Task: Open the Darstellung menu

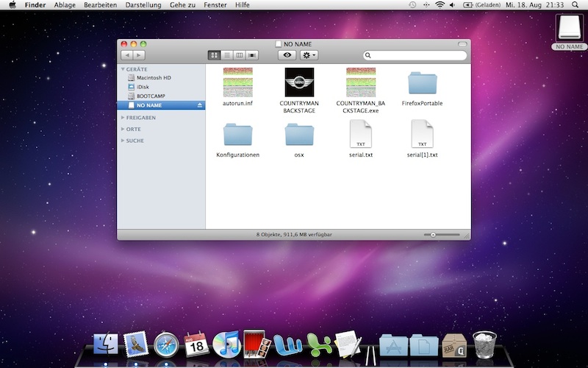Action: click(143, 5)
